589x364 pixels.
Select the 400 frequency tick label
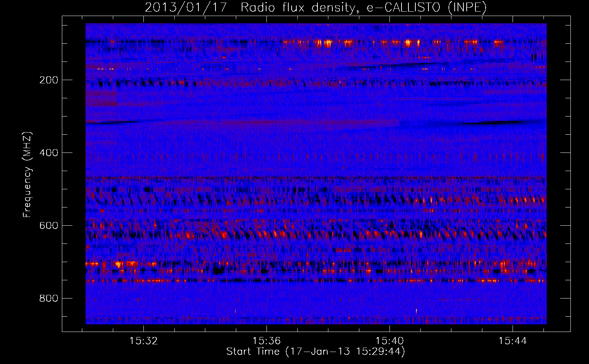pos(49,153)
